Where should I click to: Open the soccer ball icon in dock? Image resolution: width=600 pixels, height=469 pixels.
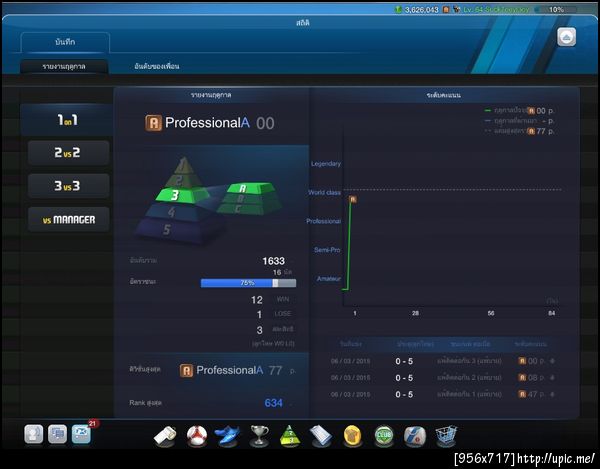tap(197, 436)
